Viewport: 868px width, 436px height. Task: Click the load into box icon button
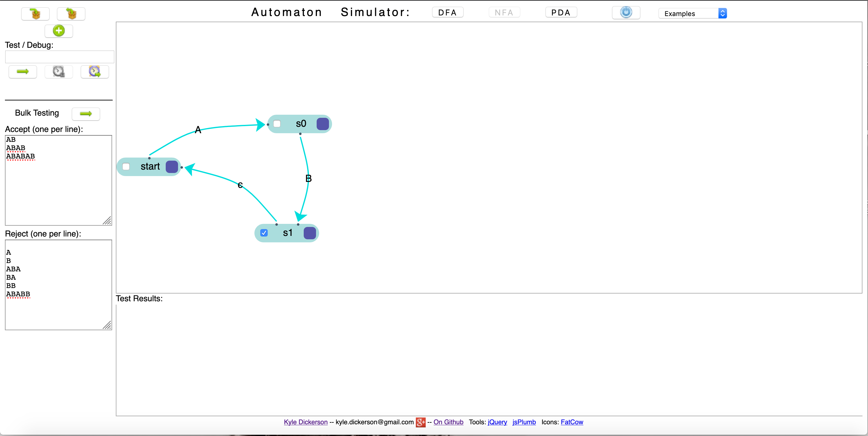coord(35,14)
